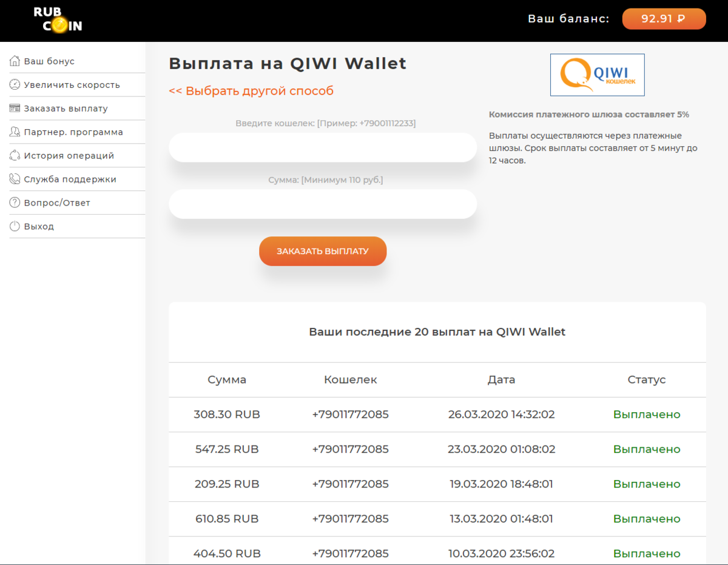Click the Выбрать другой способ link

pos(251,91)
